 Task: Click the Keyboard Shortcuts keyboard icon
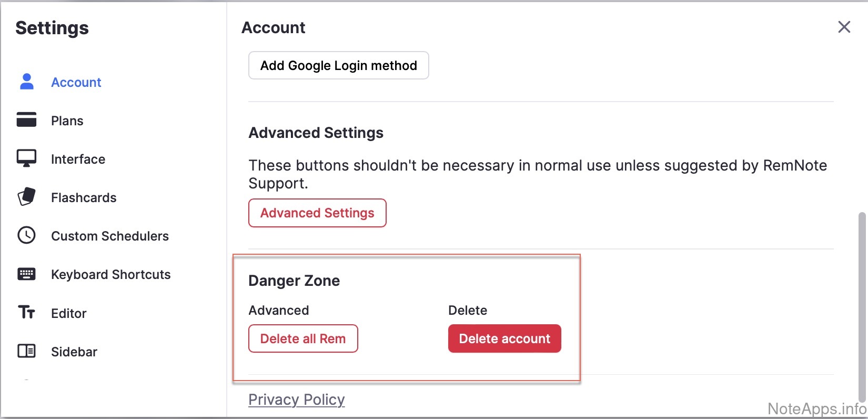[x=27, y=274]
